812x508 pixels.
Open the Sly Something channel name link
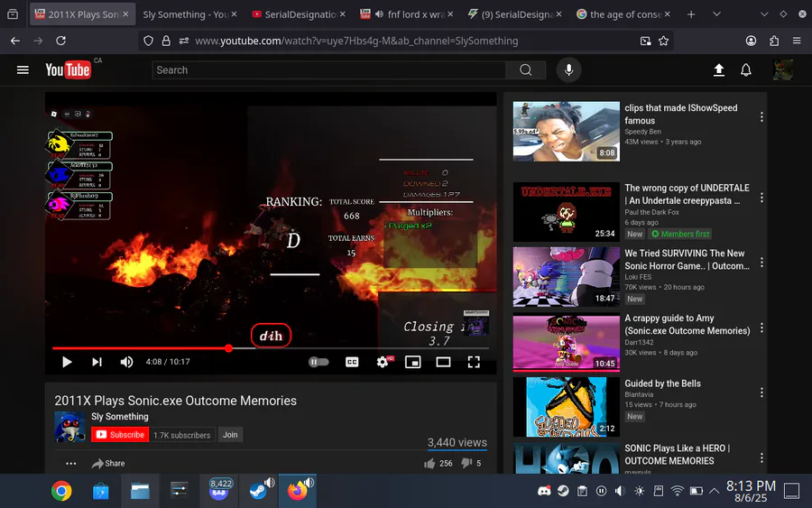click(x=120, y=416)
